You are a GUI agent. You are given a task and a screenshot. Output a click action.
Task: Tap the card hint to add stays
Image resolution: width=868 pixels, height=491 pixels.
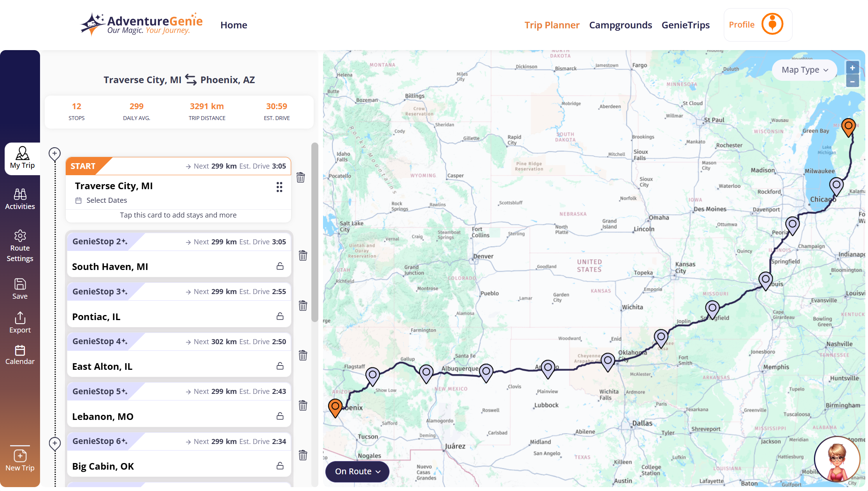(178, 215)
